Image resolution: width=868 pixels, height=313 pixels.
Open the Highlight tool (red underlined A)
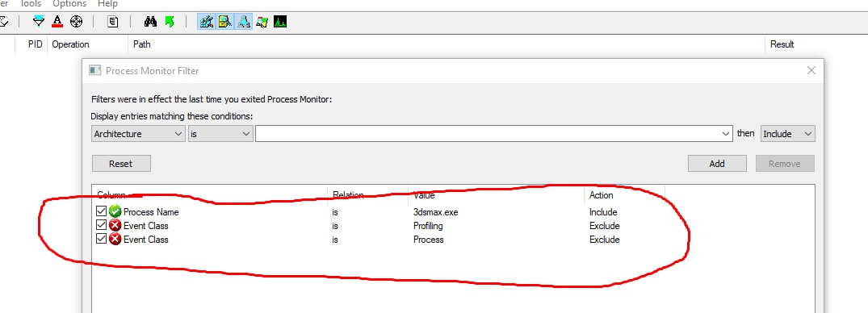click(57, 22)
